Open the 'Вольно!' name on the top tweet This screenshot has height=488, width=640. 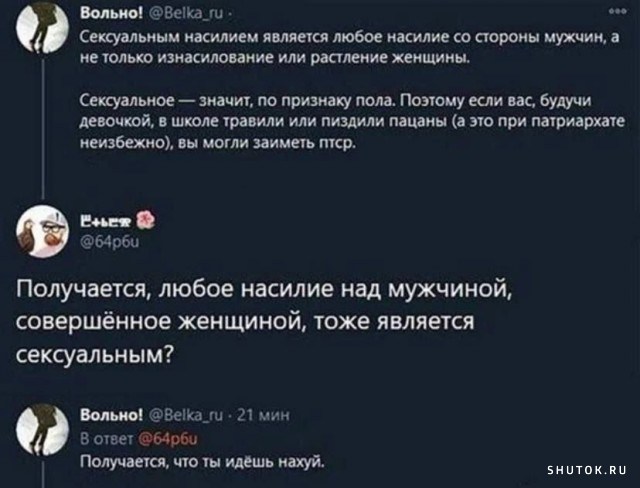tap(111, 13)
